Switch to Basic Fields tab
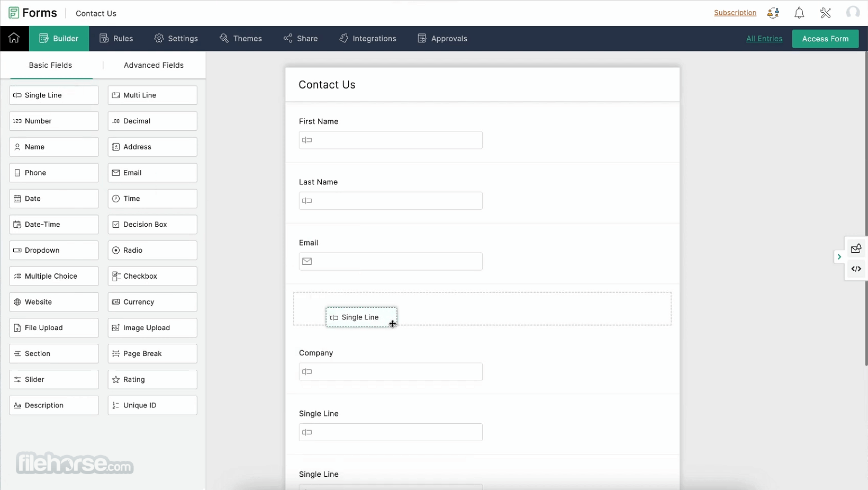The width and height of the screenshot is (868, 490). (50, 65)
